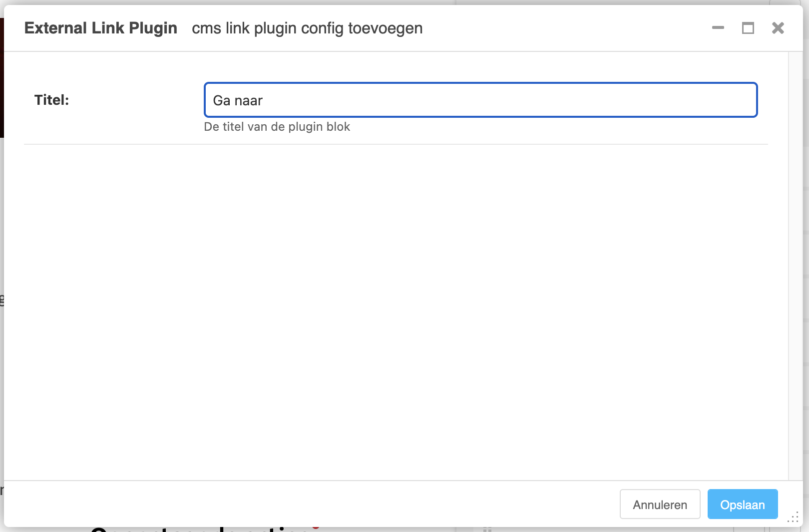Click the background page right of modal

[806, 250]
